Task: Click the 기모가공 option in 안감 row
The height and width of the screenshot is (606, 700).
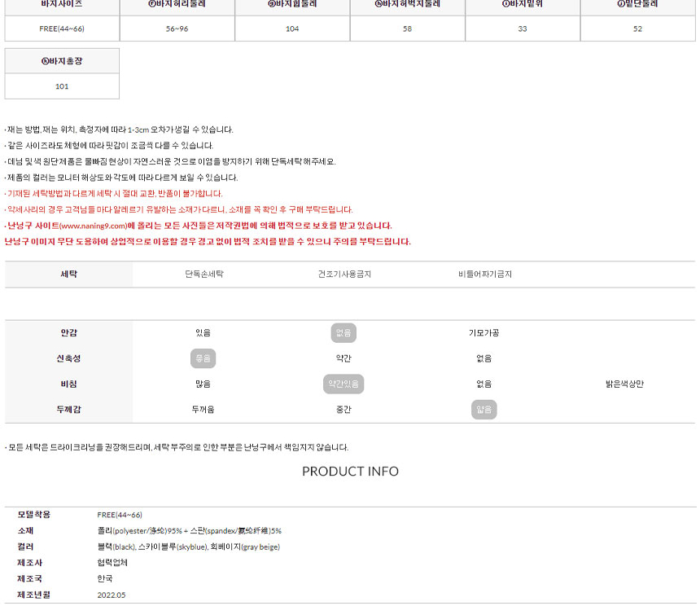Action: click(483, 333)
